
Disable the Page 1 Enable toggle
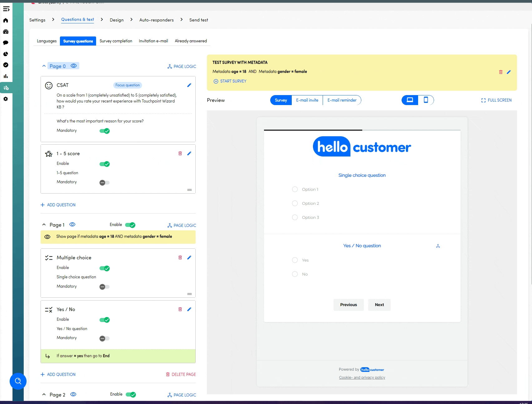point(130,225)
